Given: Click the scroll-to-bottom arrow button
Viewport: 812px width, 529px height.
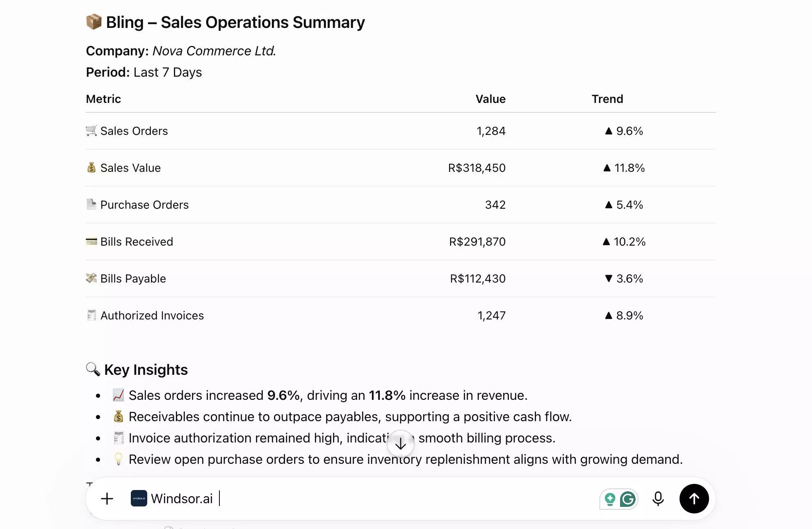Looking at the screenshot, I should pos(401,444).
